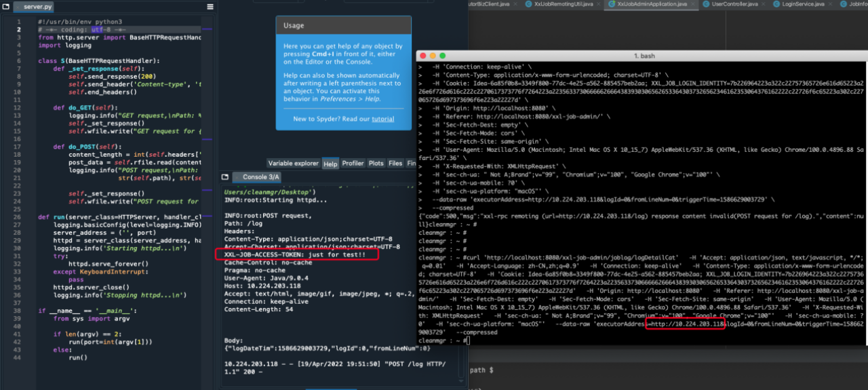
Task: Click the '--compressed' line above the JSON response
Action: [452, 208]
